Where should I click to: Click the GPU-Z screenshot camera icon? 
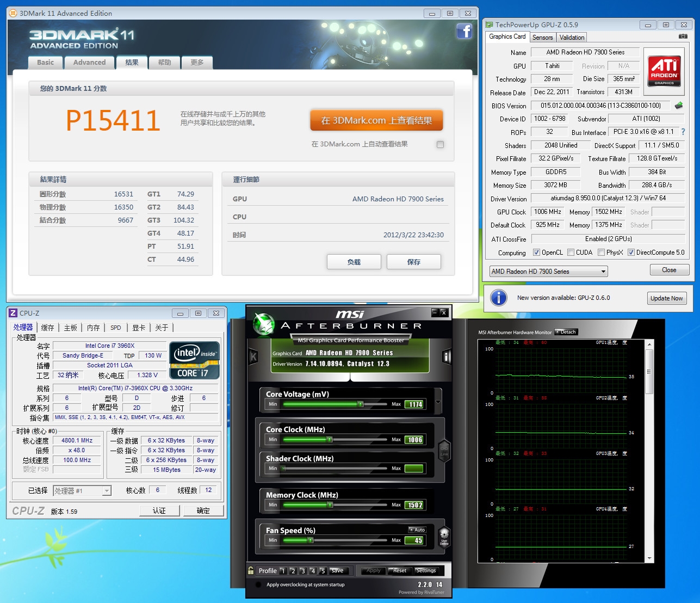coord(683,36)
